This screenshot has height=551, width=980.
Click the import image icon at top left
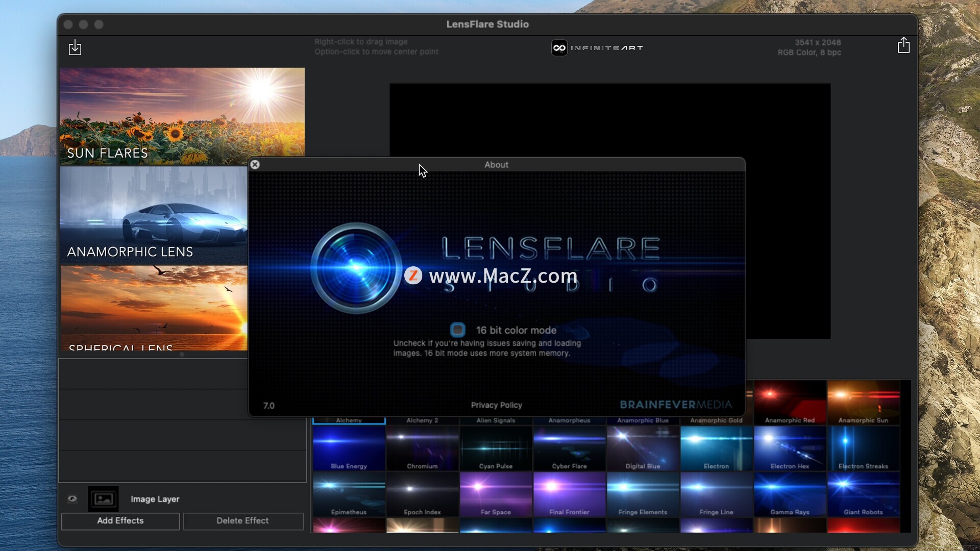pos(75,47)
